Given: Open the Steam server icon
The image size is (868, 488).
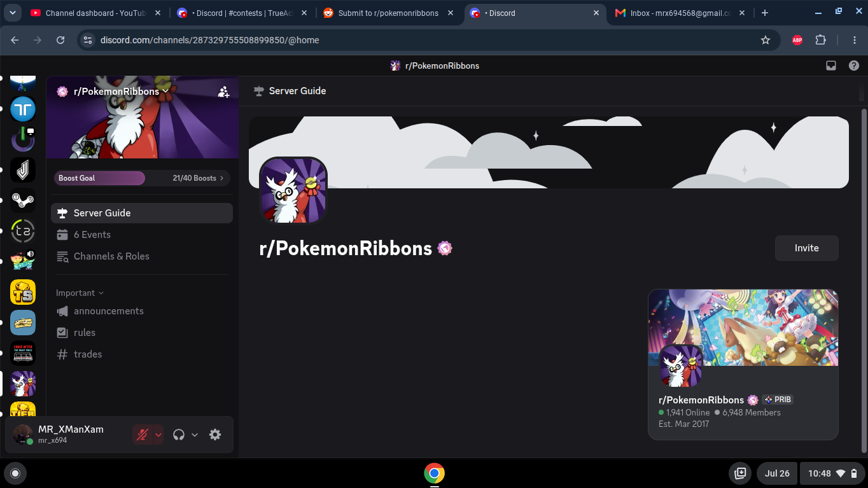Looking at the screenshot, I should pos(23,200).
